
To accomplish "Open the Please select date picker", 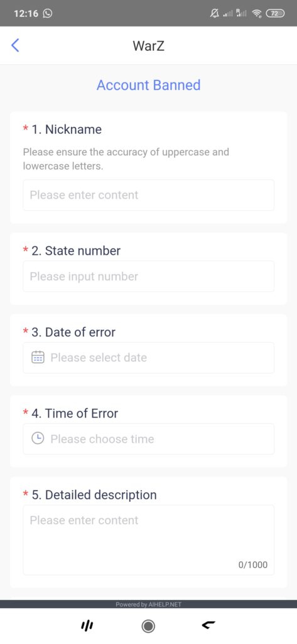I will point(148,357).
